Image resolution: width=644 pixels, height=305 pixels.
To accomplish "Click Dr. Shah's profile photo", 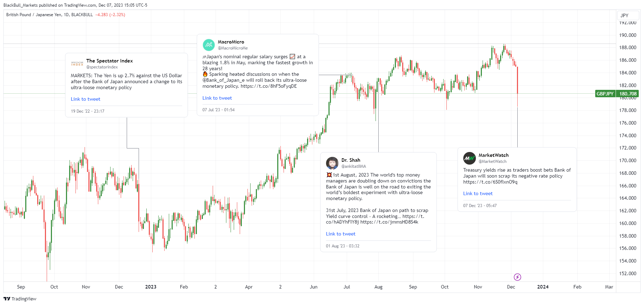I will [332, 163].
